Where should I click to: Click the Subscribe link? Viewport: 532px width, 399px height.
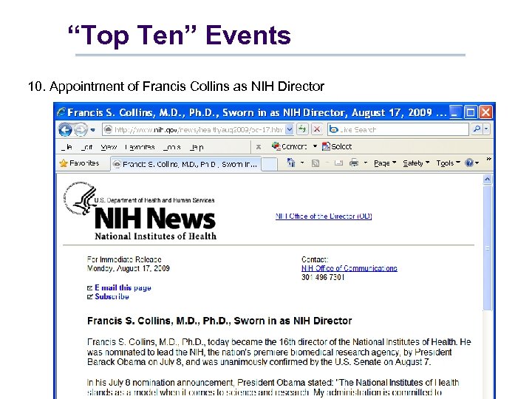click(x=112, y=296)
